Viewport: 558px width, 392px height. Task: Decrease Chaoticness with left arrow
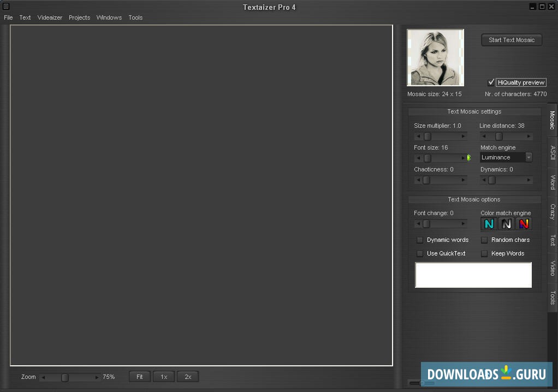click(418, 180)
